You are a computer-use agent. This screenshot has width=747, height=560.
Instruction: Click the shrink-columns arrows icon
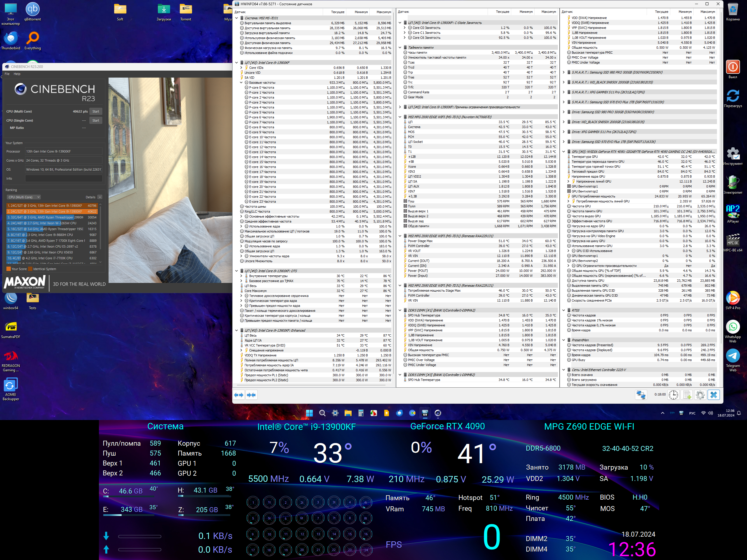(251, 395)
